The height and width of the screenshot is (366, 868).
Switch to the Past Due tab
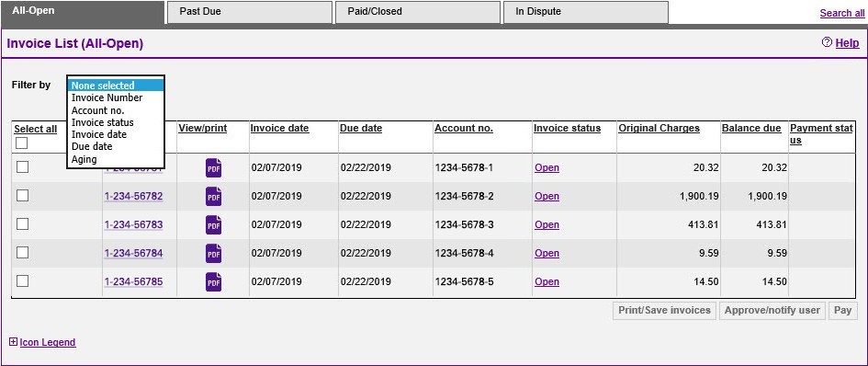(249, 12)
